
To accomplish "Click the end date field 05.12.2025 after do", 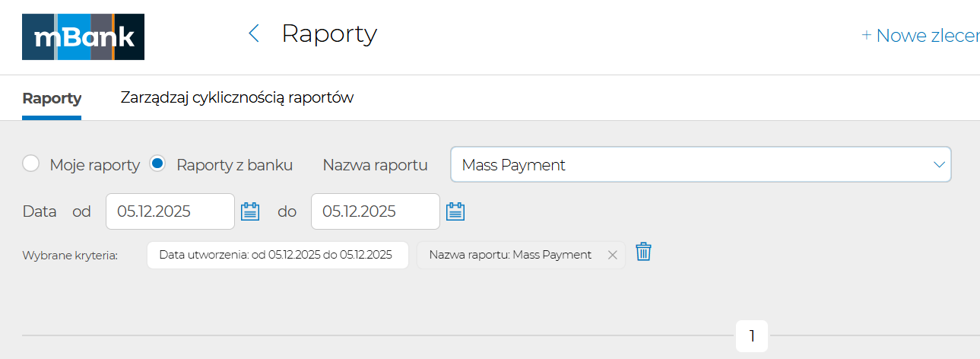I will click(376, 211).
